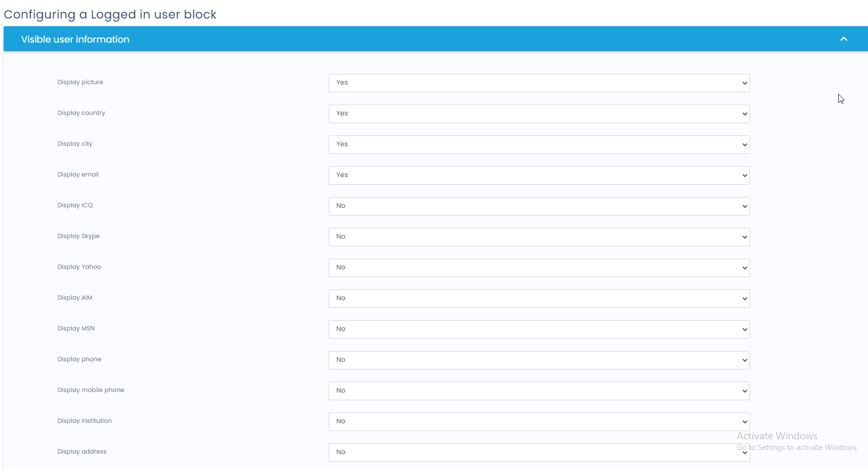868x469 pixels.
Task: Click the Display email field label
Action: coord(78,174)
